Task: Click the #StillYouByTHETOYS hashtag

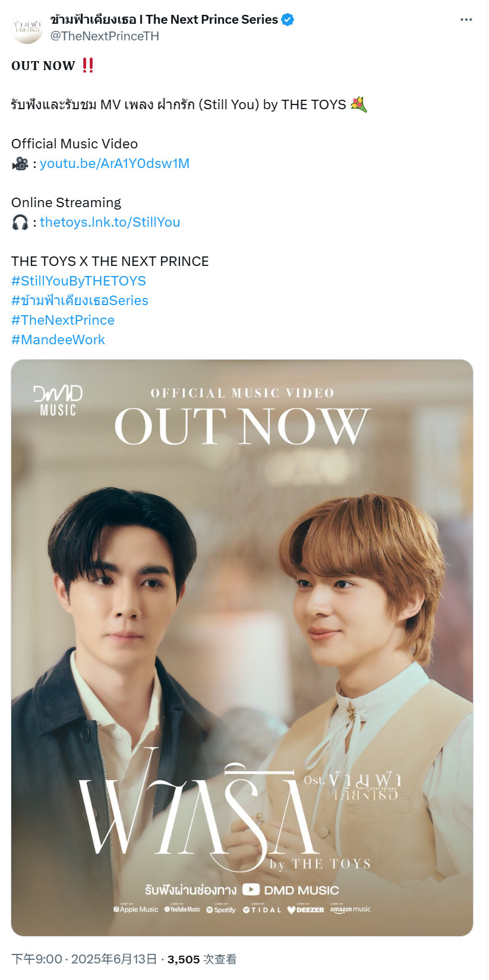Action: 78,281
